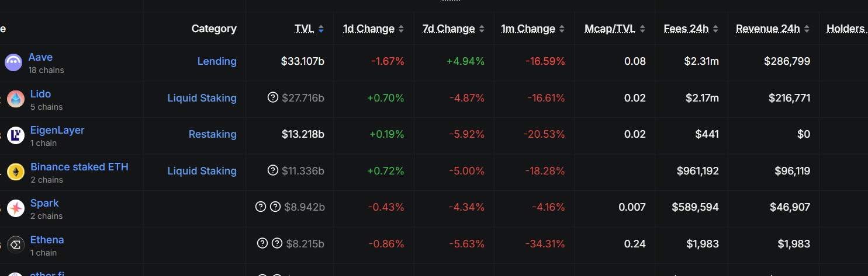Image resolution: width=868 pixels, height=276 pixels.
Task: Click the Aave protocol logo
Action: (x=13, y=62)
